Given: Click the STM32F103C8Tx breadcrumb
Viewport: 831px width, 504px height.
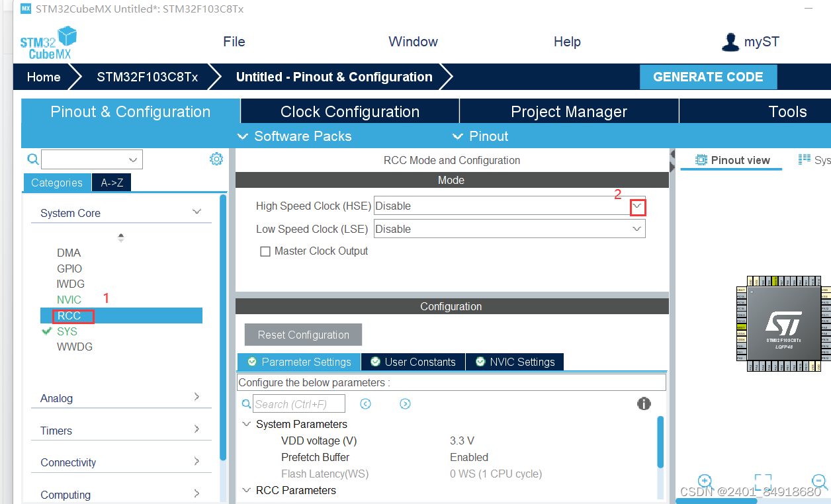Looking at the screenshot, I should tap(148, 77).
